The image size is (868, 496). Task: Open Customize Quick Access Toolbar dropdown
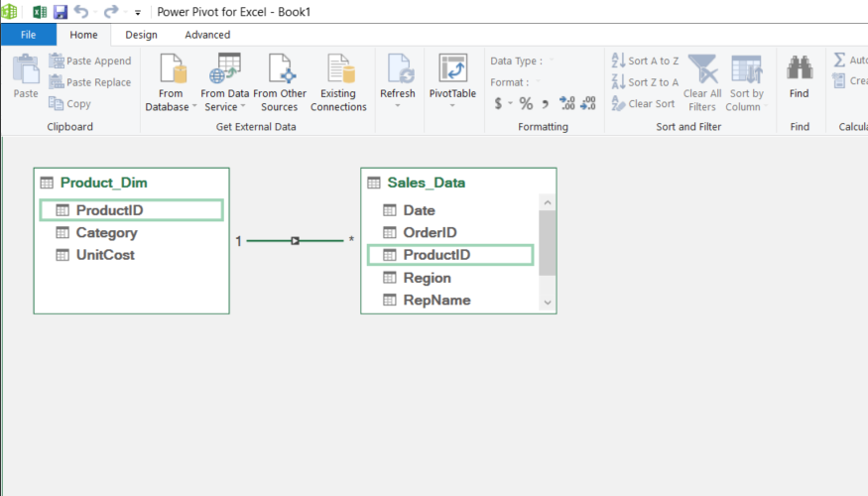click(x=138, y=12)
